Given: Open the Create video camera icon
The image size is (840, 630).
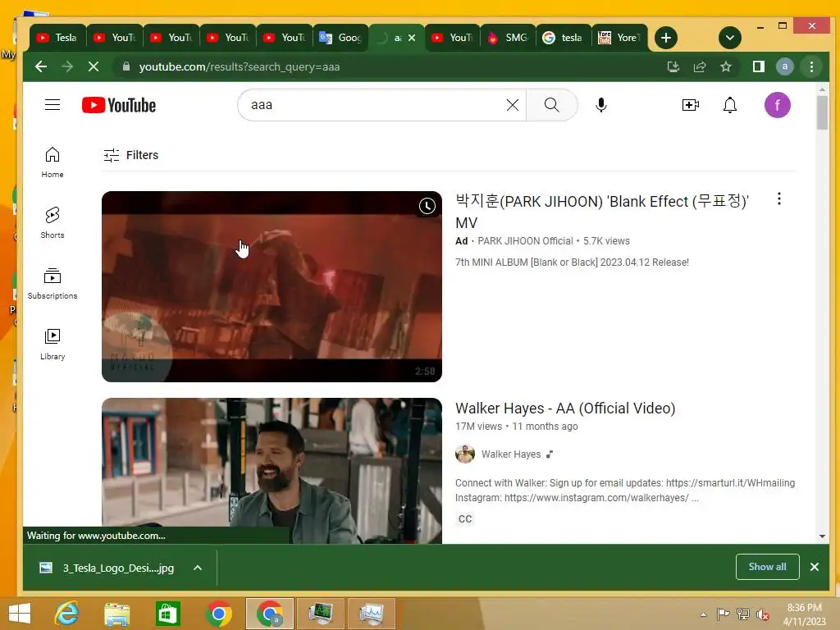Looking at the screenshot, I should pyautogui.click(x=691, y=105).
